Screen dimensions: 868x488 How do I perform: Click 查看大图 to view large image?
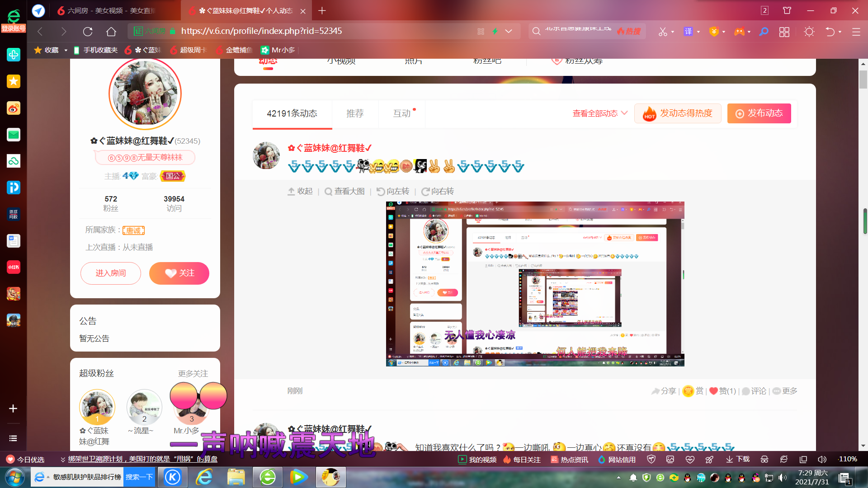point(344,191)
